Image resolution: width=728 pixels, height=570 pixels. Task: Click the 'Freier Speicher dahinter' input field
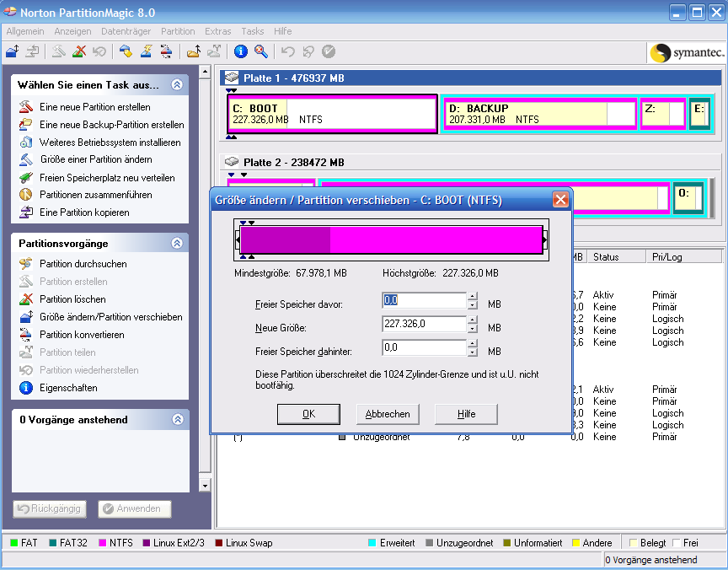point(425,347)
